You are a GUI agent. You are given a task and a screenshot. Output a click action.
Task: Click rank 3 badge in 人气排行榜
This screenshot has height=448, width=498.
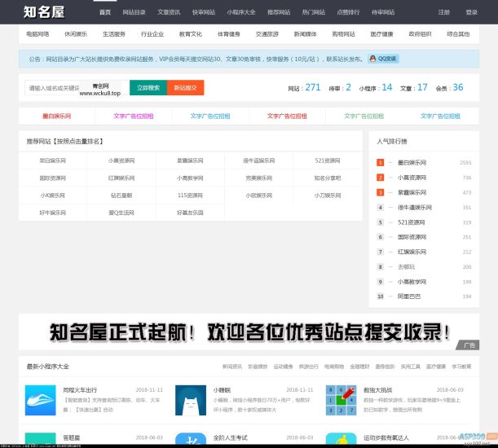point(380,192)
